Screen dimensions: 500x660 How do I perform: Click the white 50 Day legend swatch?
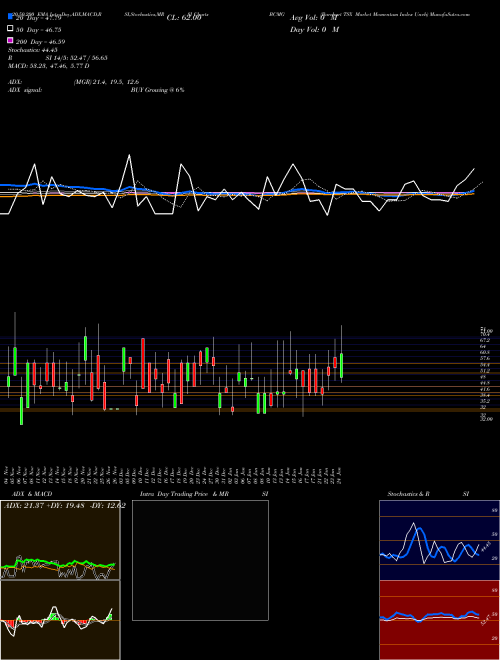(x=10, y=29)
